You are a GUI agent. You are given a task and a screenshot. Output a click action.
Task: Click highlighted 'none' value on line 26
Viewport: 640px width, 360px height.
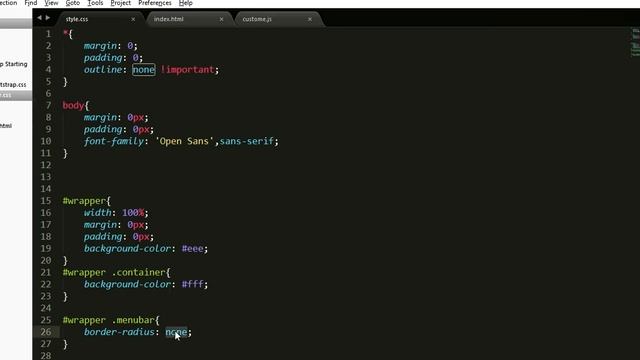pyautogui.click(x=176, y=332)
